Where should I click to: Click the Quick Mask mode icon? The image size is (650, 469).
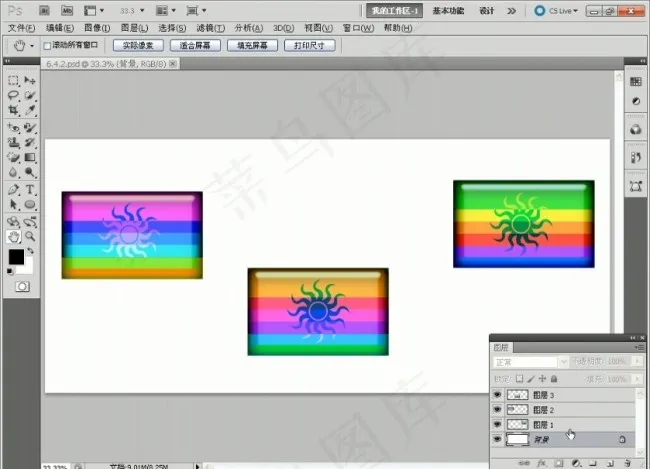point(22,286)
